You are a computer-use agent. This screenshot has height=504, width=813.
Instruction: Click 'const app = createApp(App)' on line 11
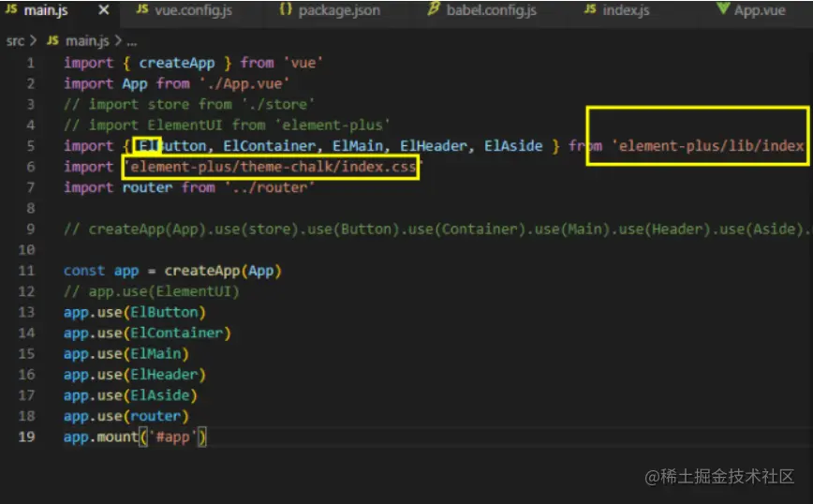pos(172,271)
